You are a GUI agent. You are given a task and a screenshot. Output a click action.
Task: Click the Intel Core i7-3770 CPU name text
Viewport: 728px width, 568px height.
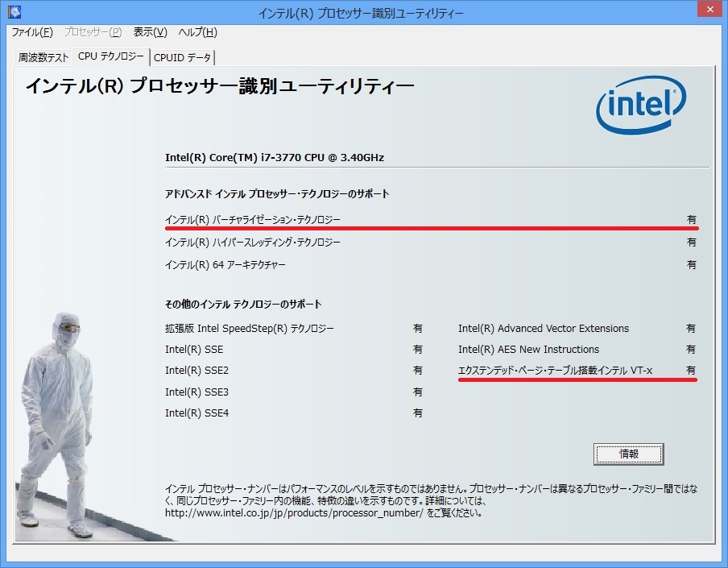point(275,157)
